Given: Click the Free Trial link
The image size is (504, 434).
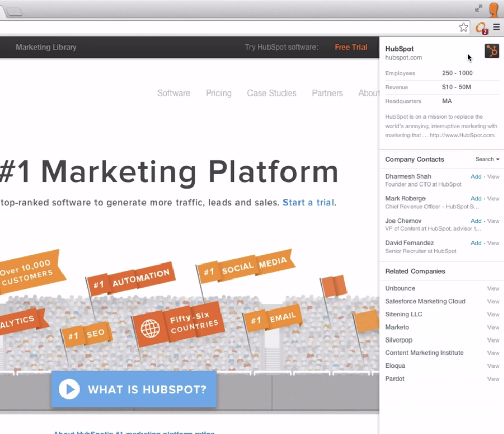Looking at the screenshot, I should pyautogui.click(x=351, y=47).
